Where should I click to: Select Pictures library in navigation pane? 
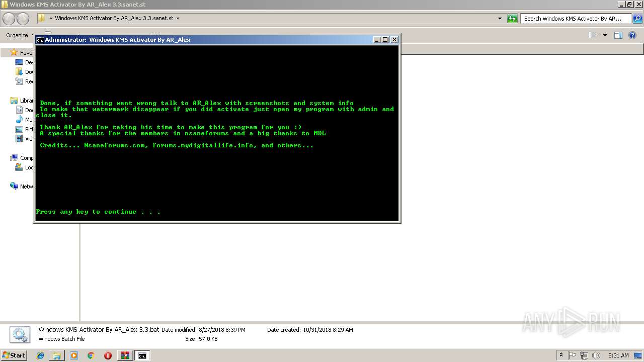[x=25, y=129]
